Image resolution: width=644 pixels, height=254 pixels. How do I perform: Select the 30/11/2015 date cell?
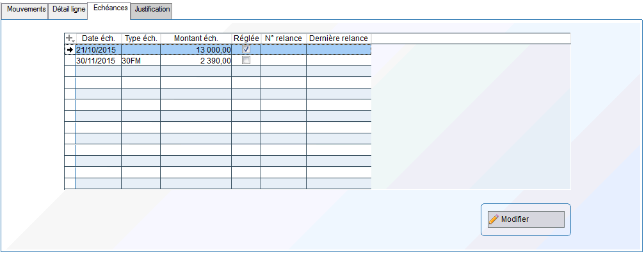[99, 60]
